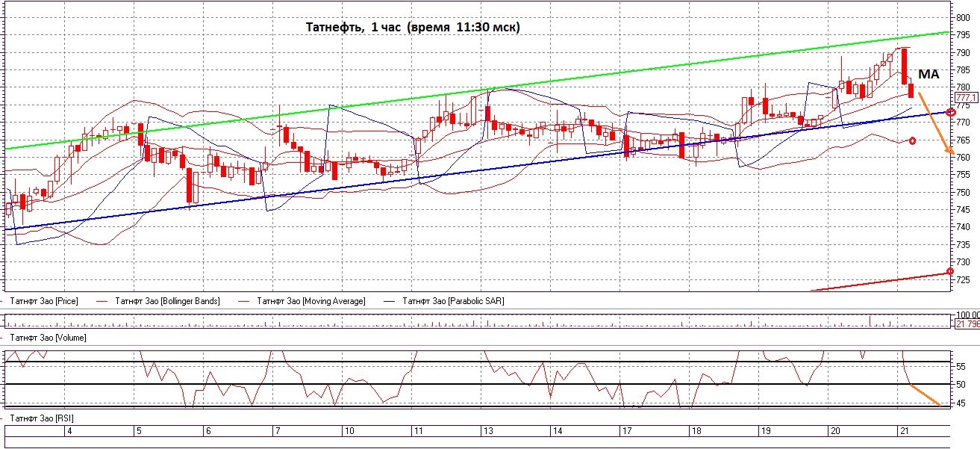The height and width of the screenshot is (449, 980).
Task: Select date 11 on the time axis
Action: (418, 431)
